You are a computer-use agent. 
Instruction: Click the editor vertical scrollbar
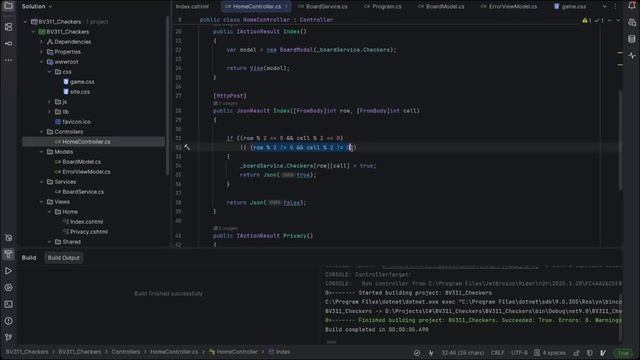pos(620,139)
